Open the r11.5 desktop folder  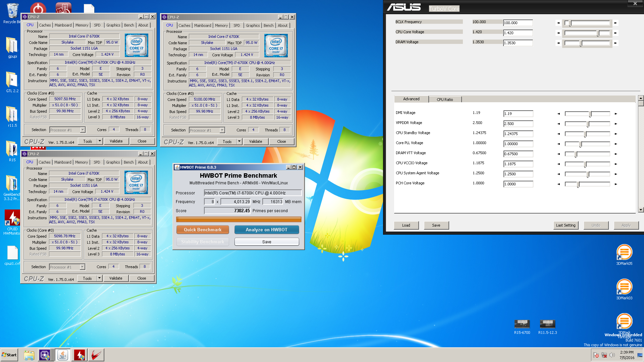[x=12, y=116]
